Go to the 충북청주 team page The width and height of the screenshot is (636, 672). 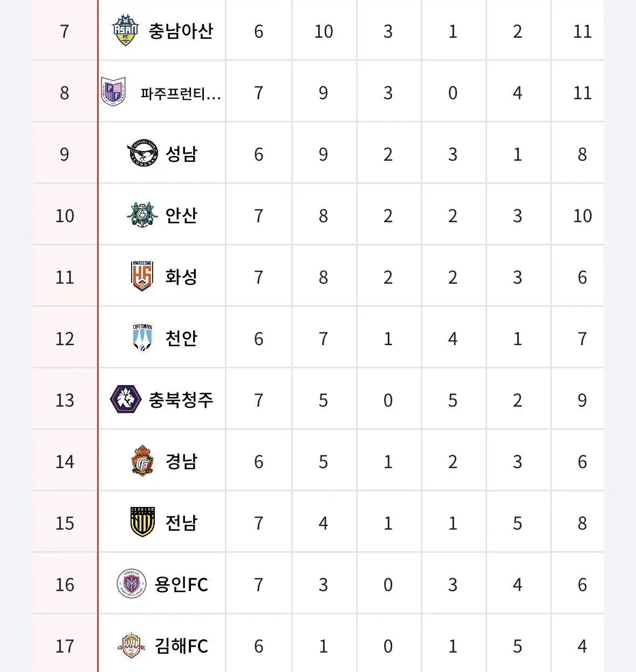coord(181,400)
